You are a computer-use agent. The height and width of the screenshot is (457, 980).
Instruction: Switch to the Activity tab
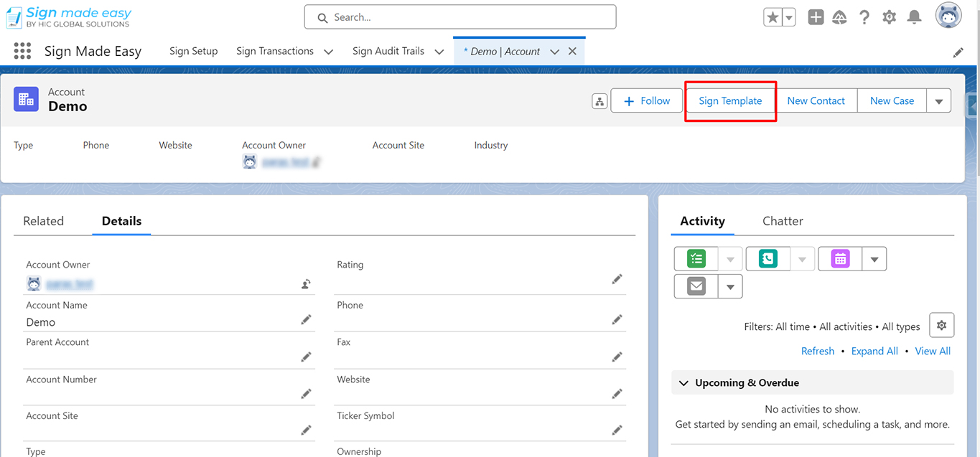(x=702, y=221)
